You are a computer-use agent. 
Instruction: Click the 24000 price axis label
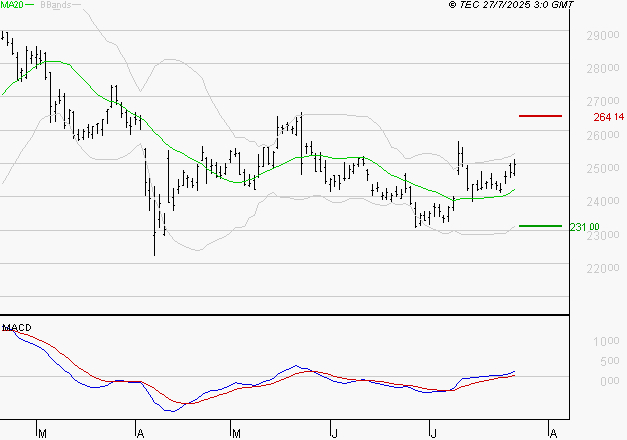(603, 202)
